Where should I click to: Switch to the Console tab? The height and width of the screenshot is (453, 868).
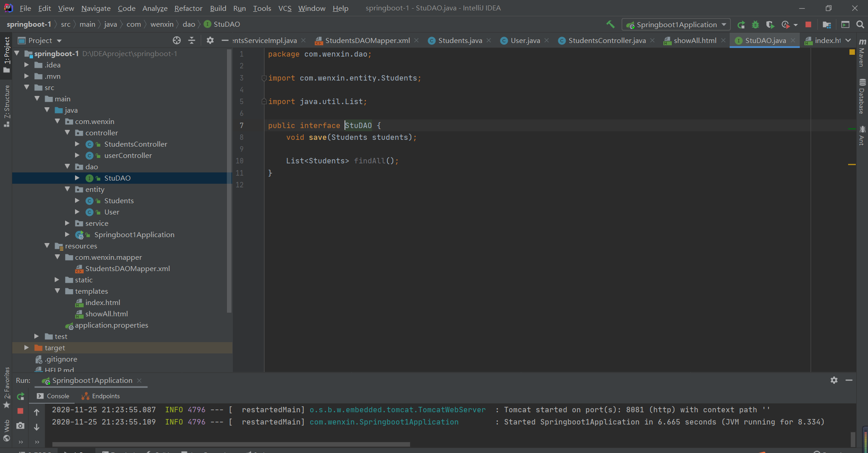(x=53, y=396)
